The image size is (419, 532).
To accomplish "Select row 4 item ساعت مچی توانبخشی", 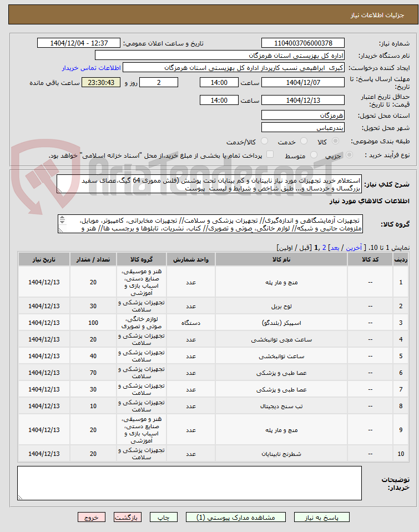I will click(x=281, y=340).
